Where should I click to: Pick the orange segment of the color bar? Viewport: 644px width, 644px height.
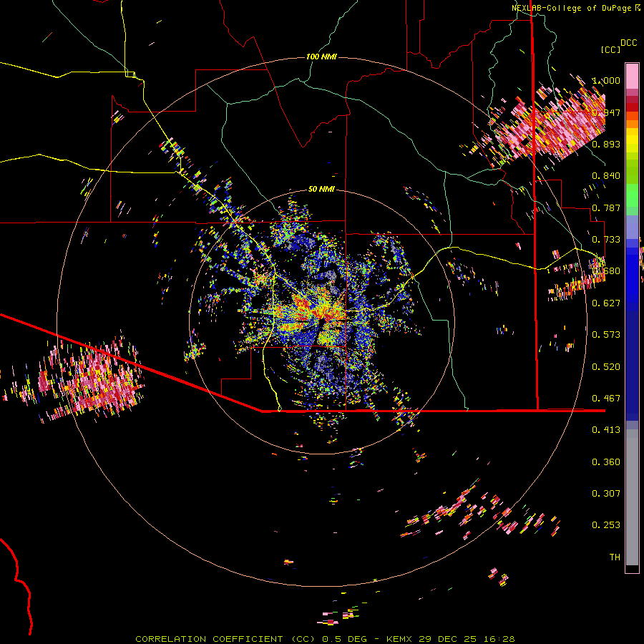[632, 124]
